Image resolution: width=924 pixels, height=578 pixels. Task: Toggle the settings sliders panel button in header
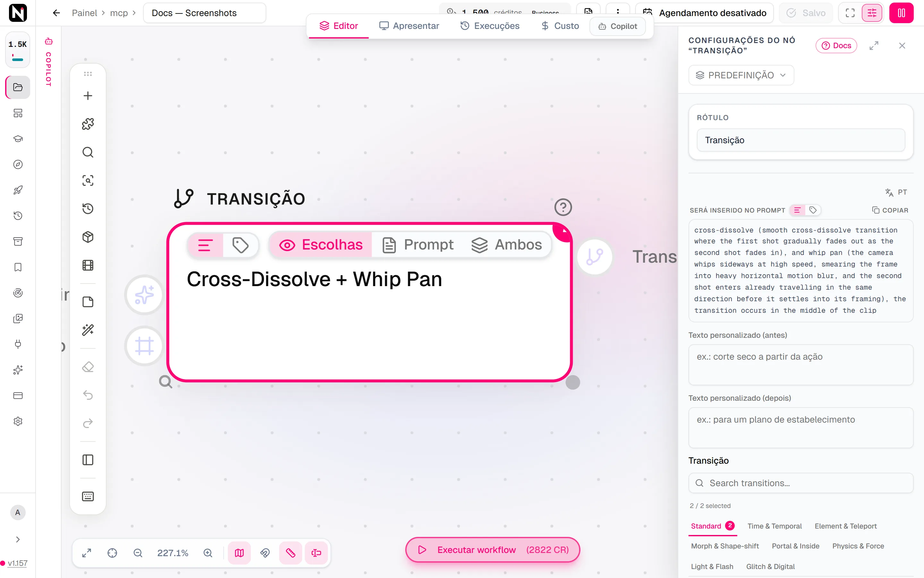tap(872, 13)
